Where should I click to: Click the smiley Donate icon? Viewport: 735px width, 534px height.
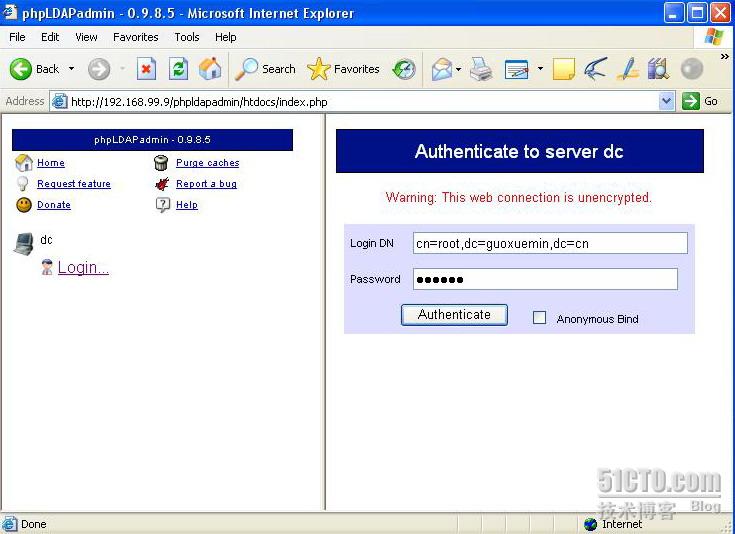(24, 205)
